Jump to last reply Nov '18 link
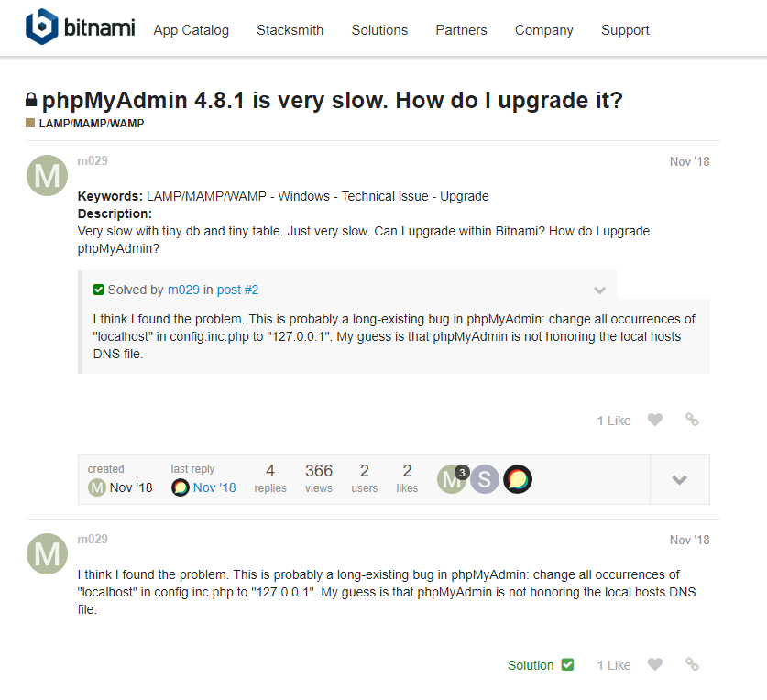 [x=214, y=487]
